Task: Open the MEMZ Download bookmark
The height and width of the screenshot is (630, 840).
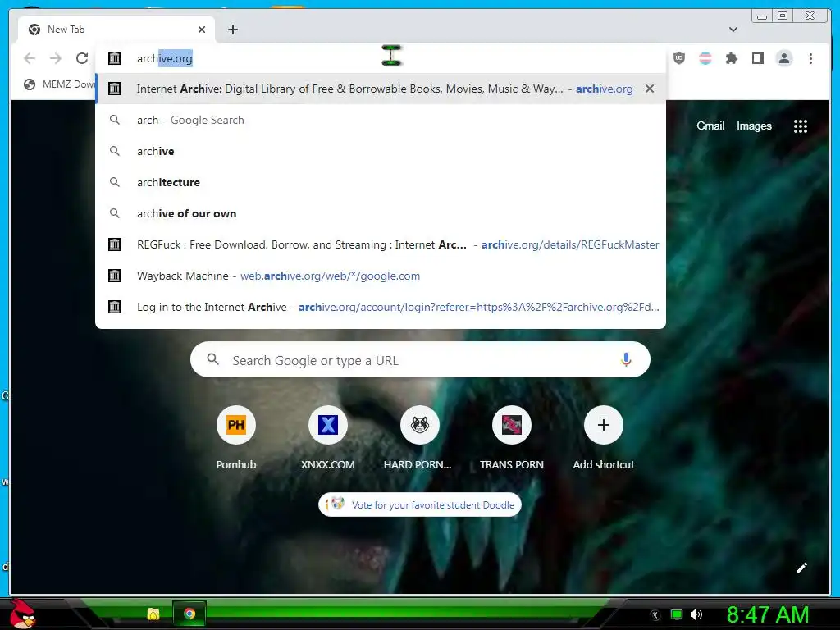Action: 59,84
